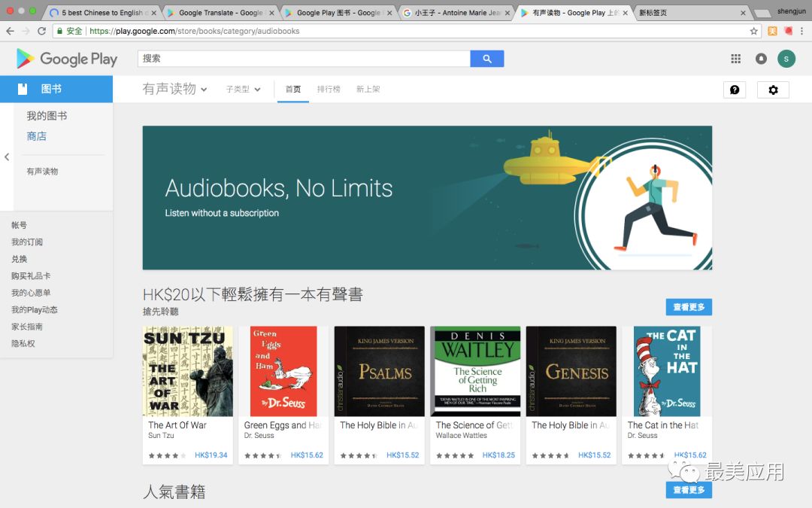Open 我的图书 in the sidebar
812x508 pixels.
(47, 116)
